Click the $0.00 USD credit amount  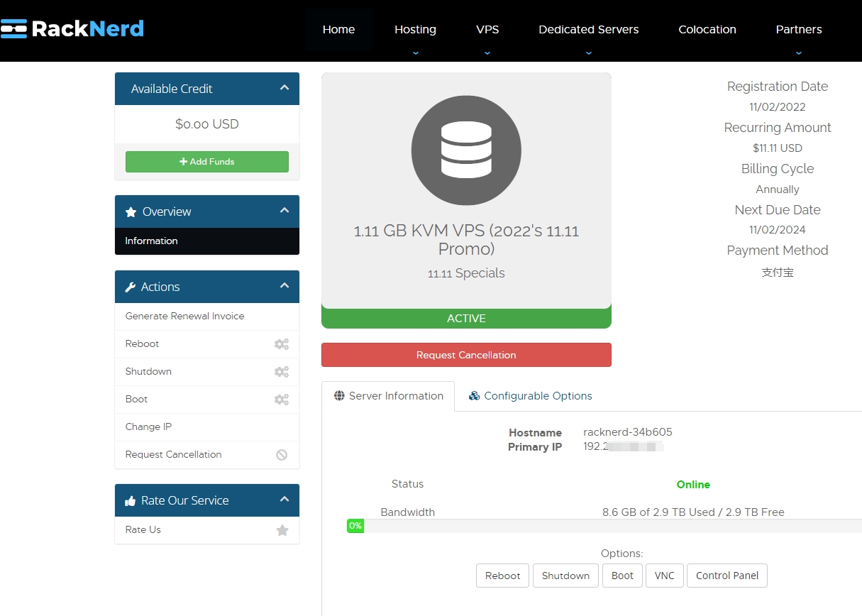207,124
